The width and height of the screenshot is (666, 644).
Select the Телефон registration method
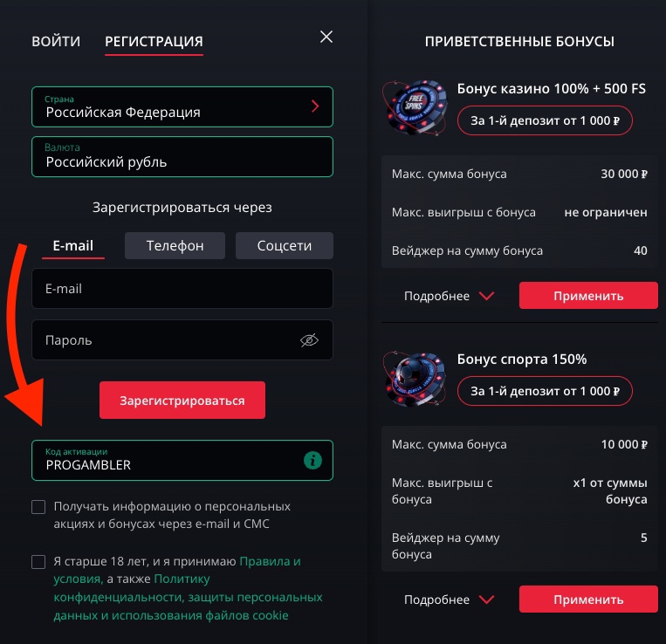click(x=175, y=246)
